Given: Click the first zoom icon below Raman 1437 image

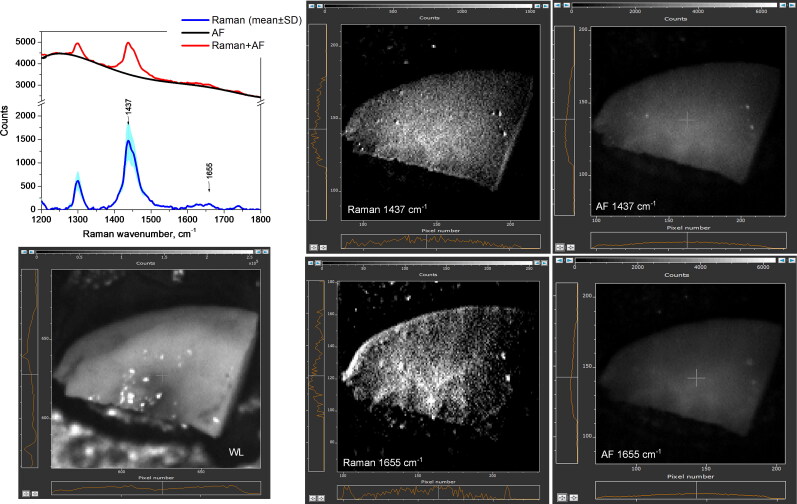Looking at the screenshot, I should click(313, 247).
